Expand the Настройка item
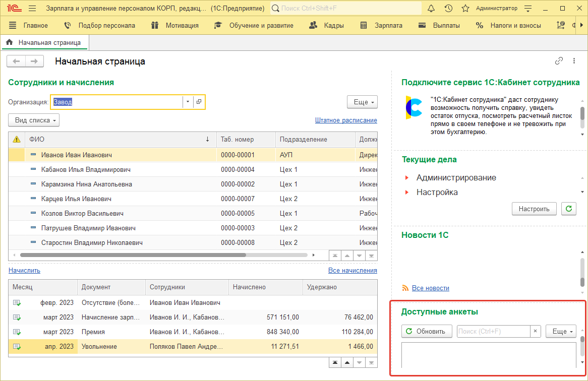588x381 pixels. coord(407,192)
